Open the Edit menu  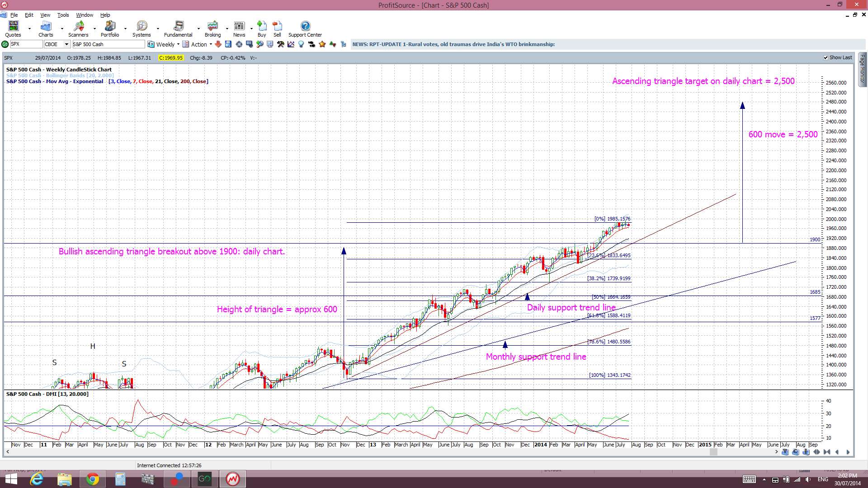[x=29, y=15]
